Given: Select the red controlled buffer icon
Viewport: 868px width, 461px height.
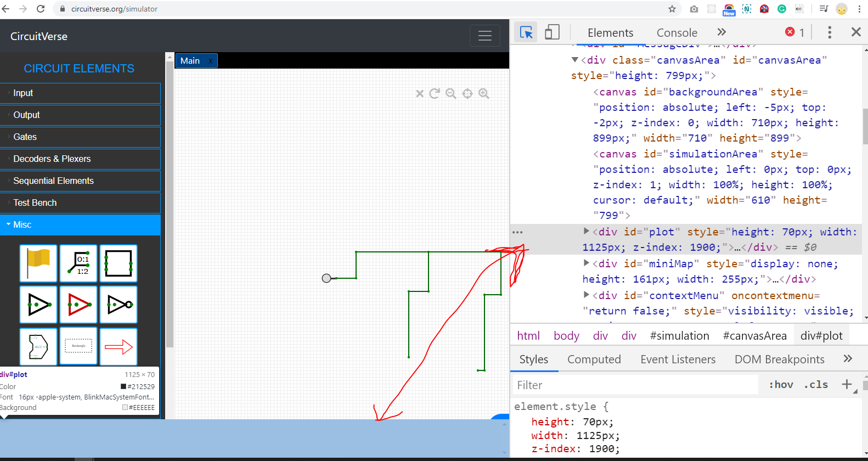Looking at the screenshot, I should (x=78, y=305).
